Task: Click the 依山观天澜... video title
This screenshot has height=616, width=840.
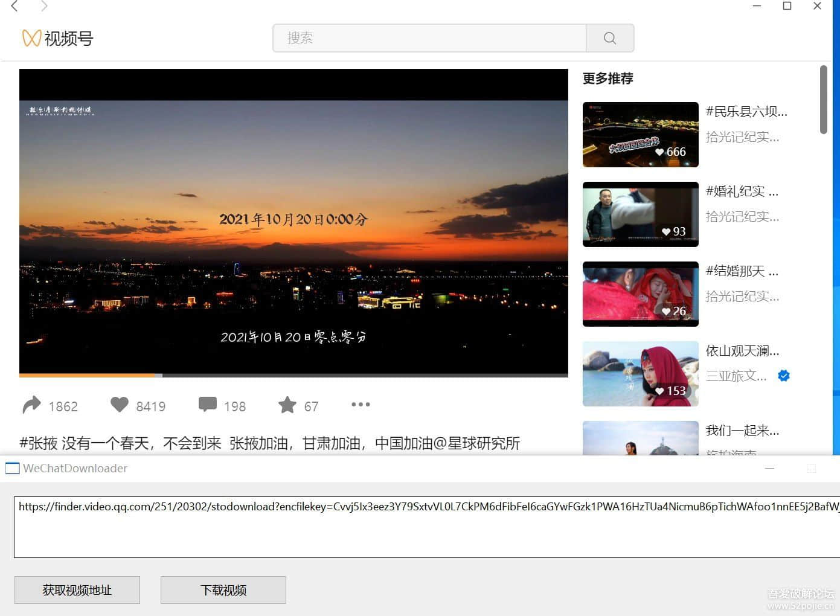Action: click(743, 351)
